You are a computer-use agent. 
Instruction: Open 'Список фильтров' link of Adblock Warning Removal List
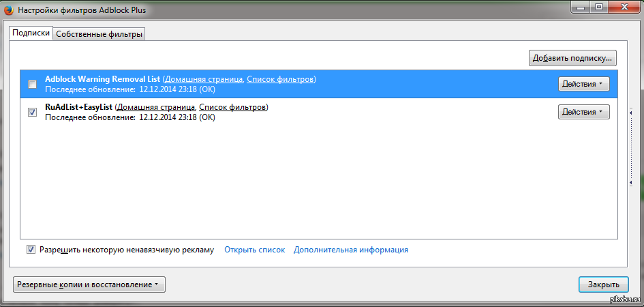pyautogui.click(x=280, y=79)
